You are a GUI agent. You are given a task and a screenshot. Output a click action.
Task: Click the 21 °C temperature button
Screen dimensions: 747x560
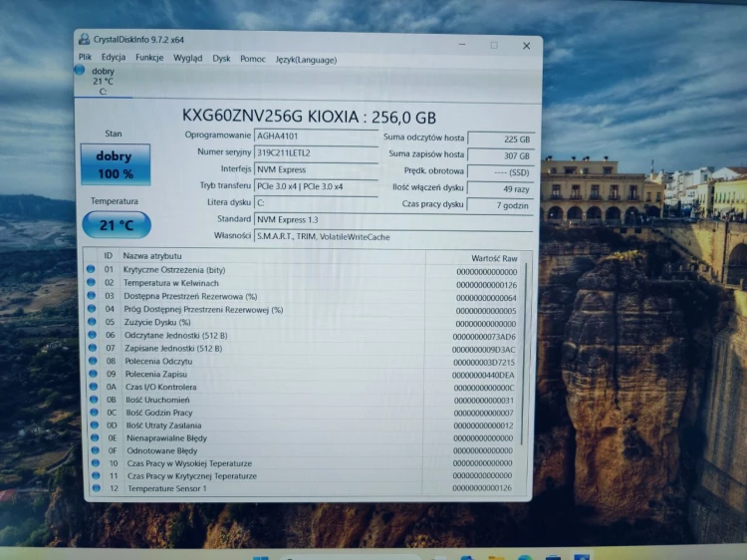click(117, 224)
